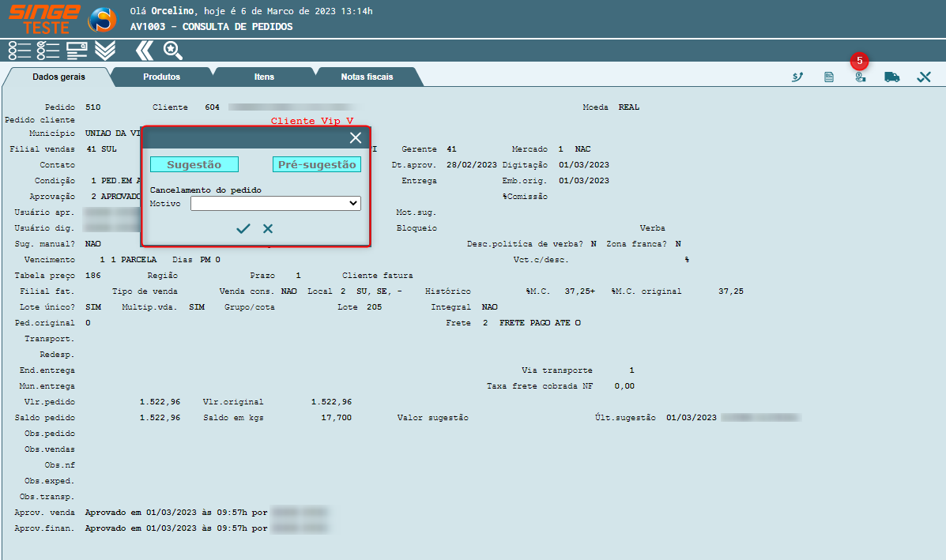This screenshot has height=560, width=946.
Task: Expand the Motivo dropdown
Action: [x=275, y=204]
